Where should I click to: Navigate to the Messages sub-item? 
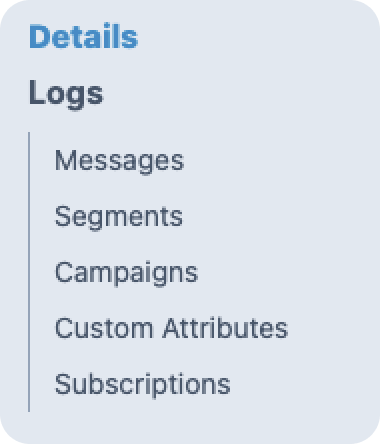pyautogui.click(x=119, y=161)
